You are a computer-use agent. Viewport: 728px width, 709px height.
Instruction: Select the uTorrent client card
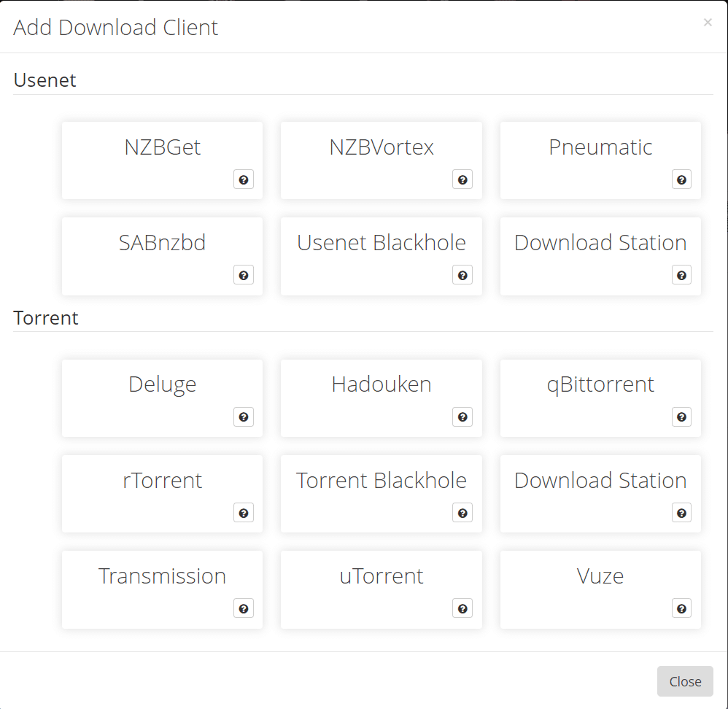382,589
